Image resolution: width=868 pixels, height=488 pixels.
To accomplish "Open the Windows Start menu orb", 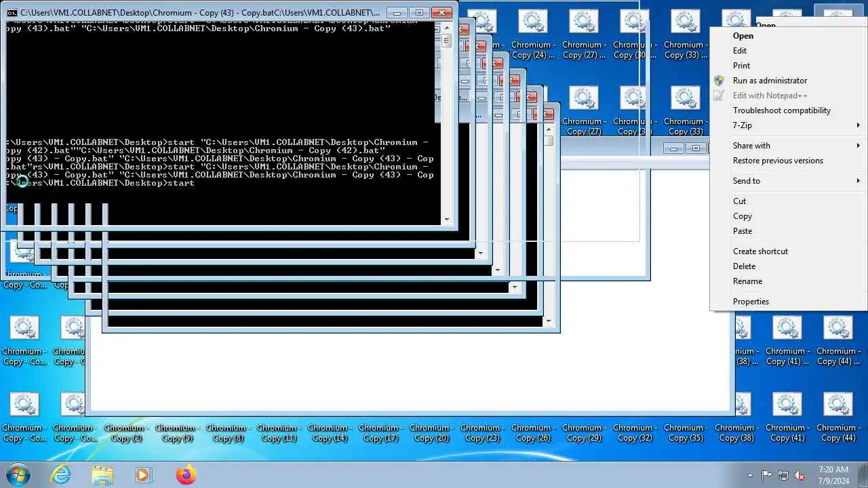I will [x=17, y=474].
